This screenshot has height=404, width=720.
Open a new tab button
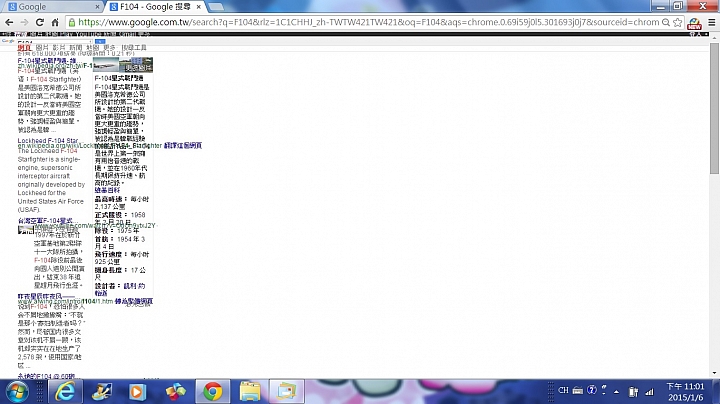coord(215,7)
